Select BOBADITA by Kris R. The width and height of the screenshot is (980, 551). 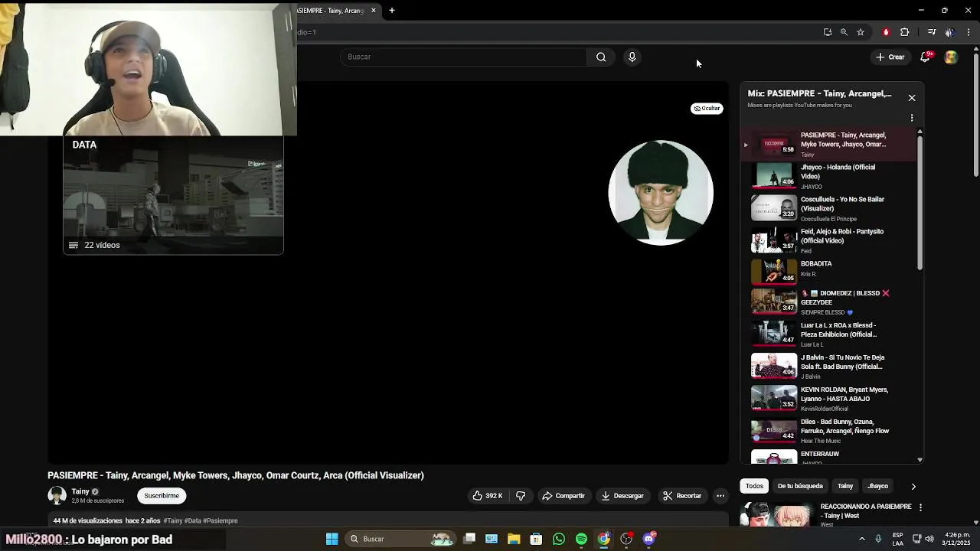[x=831, y=272]
